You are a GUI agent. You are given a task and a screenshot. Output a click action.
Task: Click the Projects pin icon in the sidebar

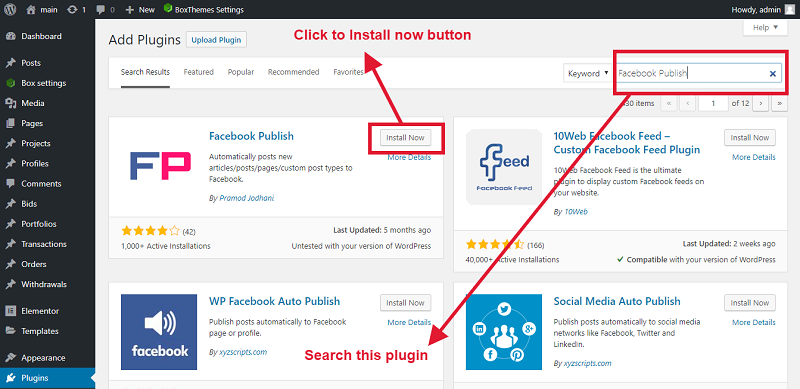coord(10,143)
